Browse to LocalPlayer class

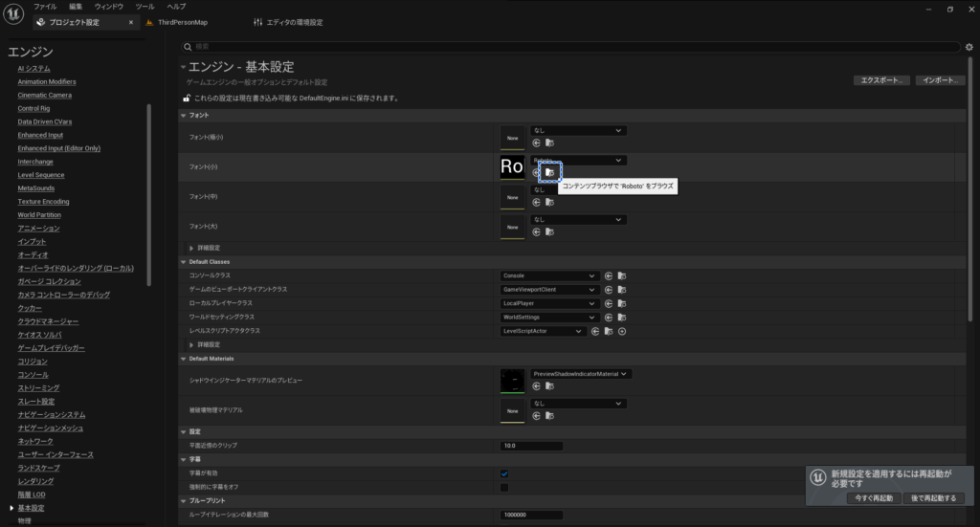(x=622, y=303)
